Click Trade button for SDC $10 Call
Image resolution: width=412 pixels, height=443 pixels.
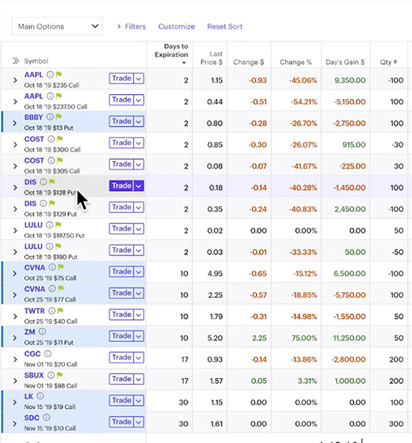pos(121,422)
